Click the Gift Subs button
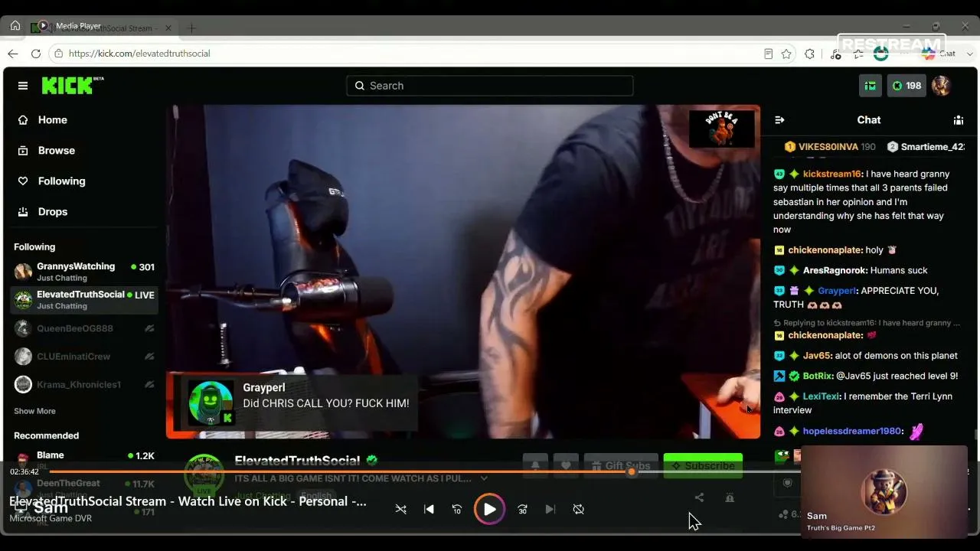Screen dimensions: 980x551 [621, 465]
